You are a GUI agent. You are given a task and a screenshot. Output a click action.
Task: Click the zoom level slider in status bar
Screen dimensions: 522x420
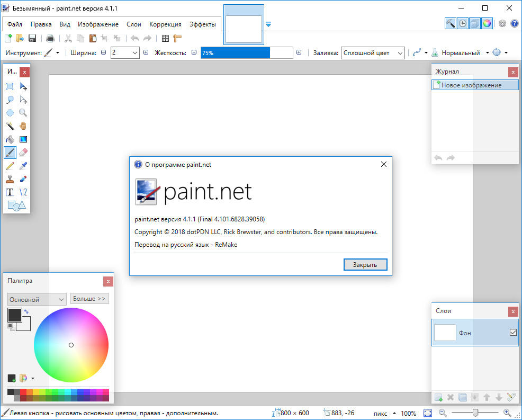coord(475,413)
